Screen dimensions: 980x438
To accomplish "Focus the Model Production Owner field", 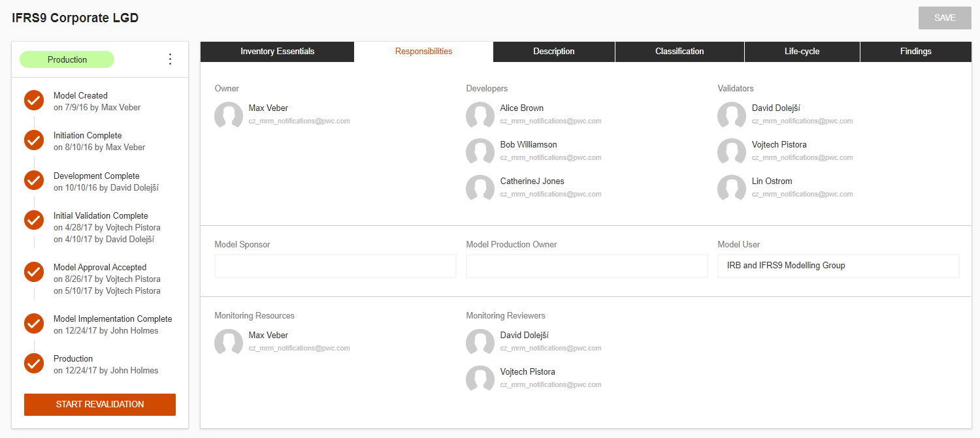I will click(587, 266).
